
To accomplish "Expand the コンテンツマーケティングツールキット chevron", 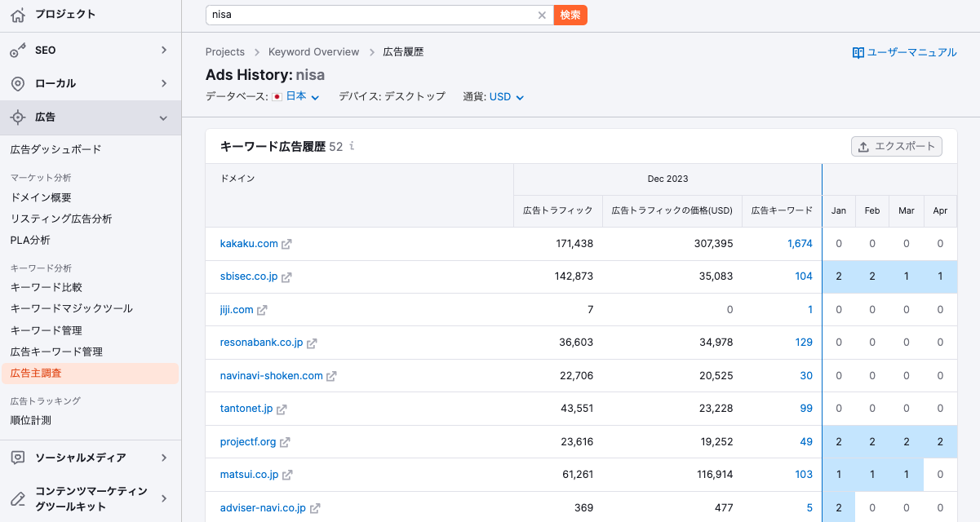I will tap(164, 498).
